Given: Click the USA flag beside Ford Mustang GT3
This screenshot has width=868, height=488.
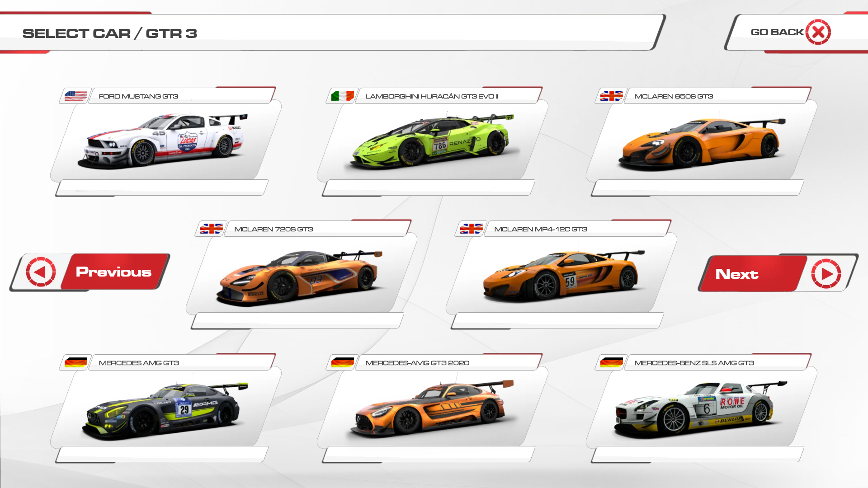Looking at the screenshot, I should point(75,96).
